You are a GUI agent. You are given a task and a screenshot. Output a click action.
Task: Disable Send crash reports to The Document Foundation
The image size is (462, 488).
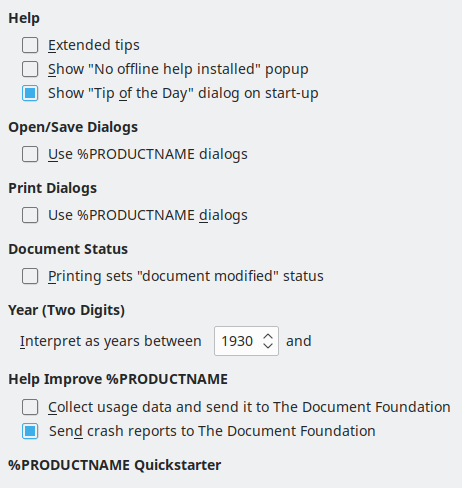pyautogui.click(x=30, y=431)
